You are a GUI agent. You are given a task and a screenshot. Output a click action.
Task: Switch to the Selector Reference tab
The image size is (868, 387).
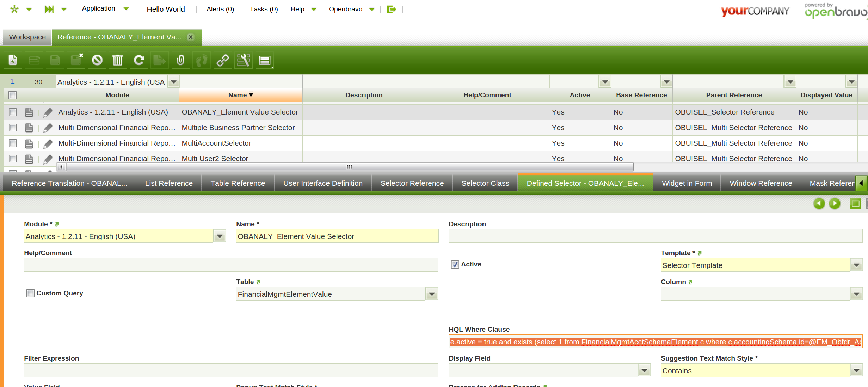pos(412,183)
